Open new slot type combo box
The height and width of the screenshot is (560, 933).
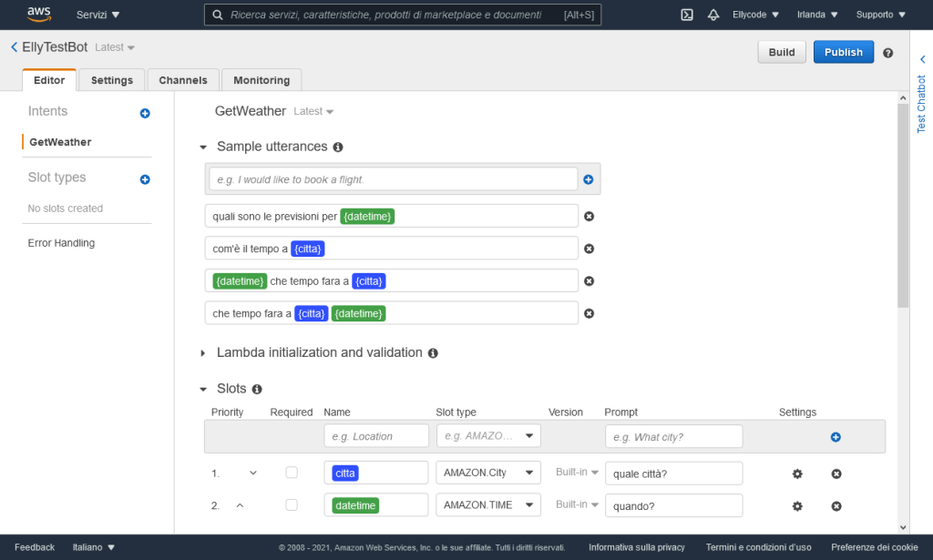click(x=488, y=436)
